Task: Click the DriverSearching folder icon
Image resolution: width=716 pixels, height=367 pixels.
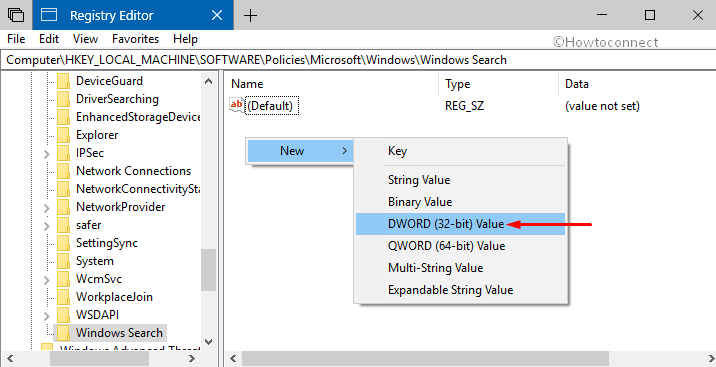Action: tap(63, 99)
